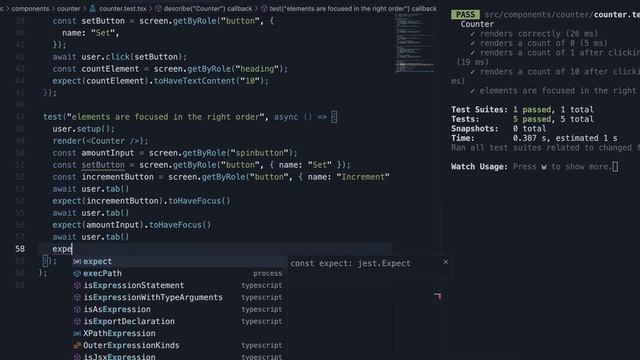Click the minimap code overview

click(415, 43)
